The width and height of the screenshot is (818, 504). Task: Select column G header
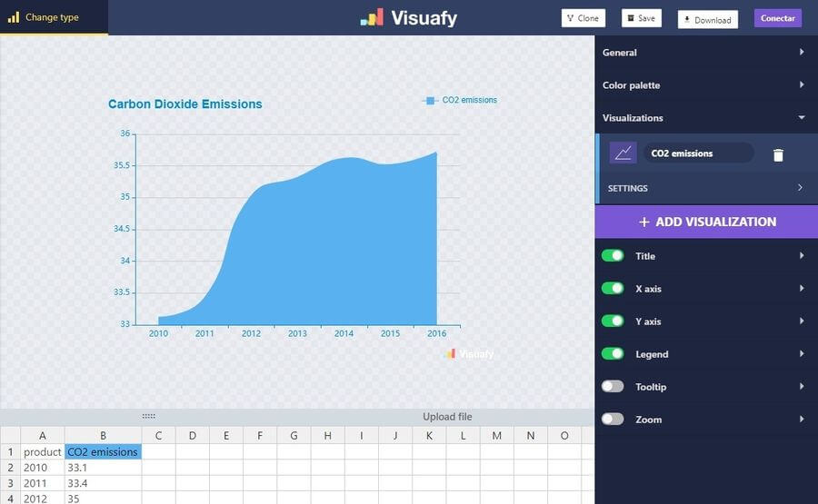click(294, 436)
